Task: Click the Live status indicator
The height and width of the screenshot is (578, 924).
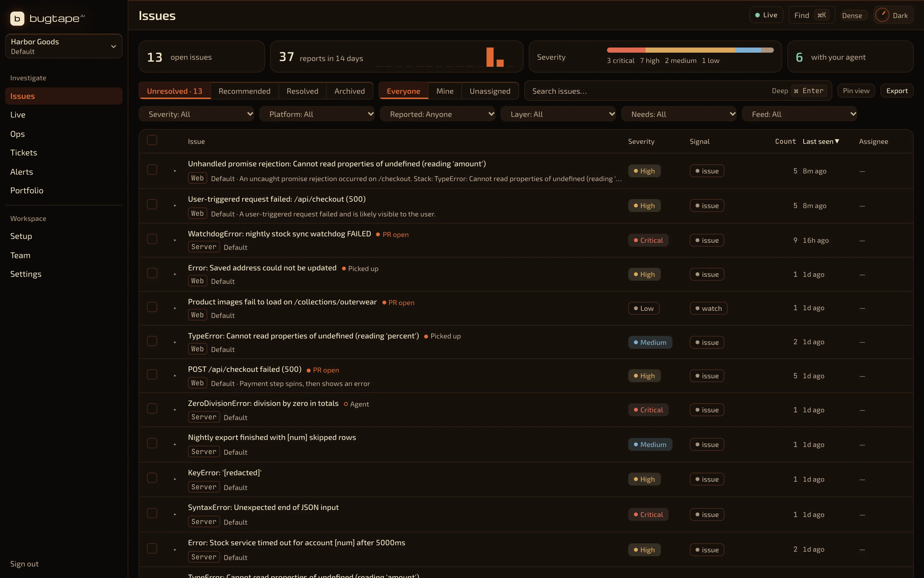Action: coord(766,15)
